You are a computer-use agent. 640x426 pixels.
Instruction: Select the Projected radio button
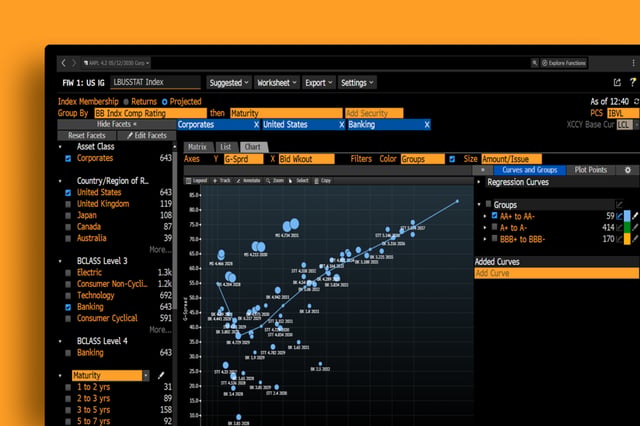[x=164, y=102]
